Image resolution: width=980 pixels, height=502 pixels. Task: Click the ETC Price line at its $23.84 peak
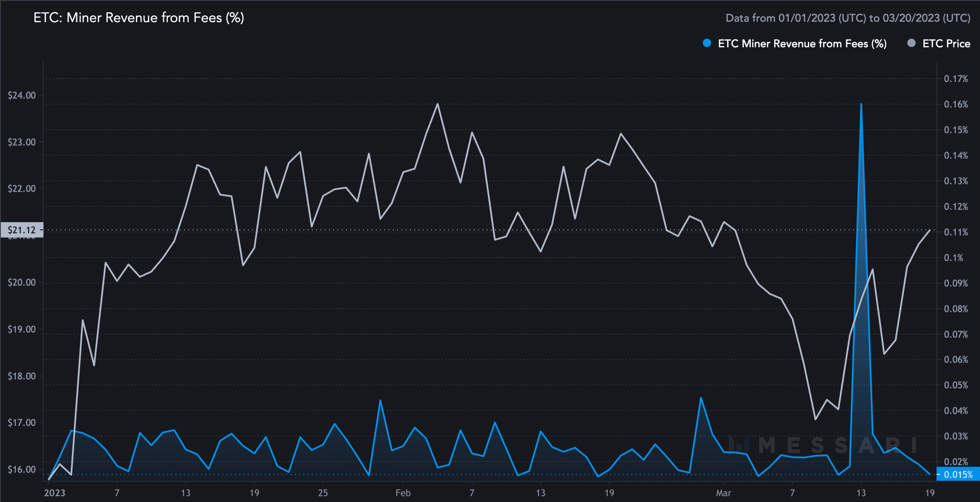coord(437,104)
